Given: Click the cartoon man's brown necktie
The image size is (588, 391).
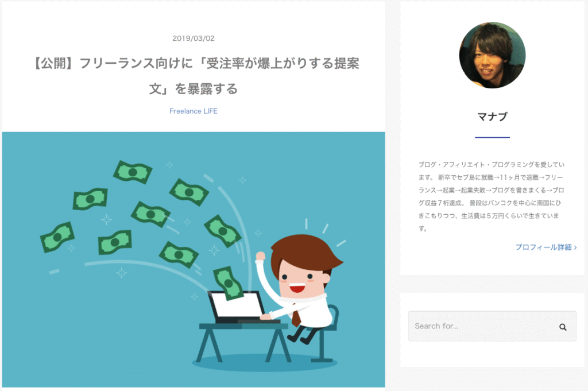Looking at the screenshot, I should (x=296, y=316).
